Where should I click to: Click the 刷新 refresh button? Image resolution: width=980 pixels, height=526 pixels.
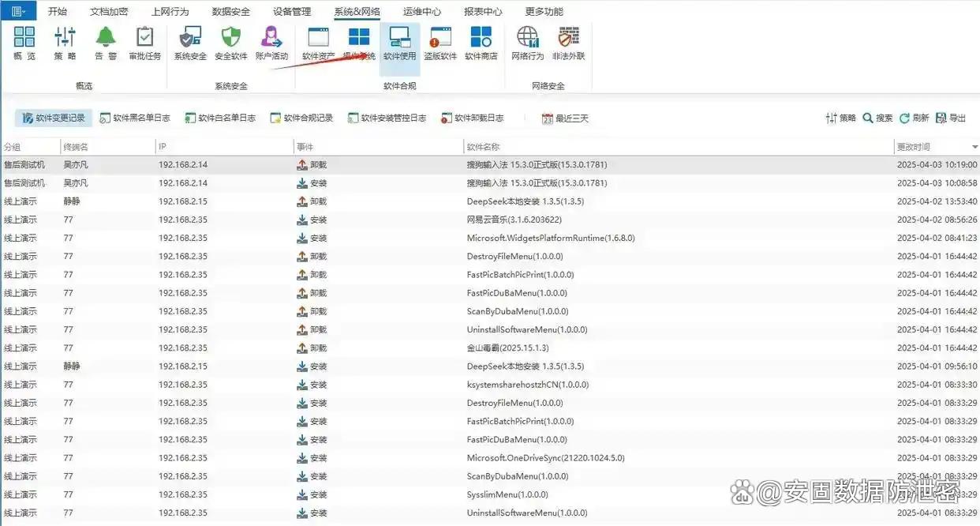914,118
